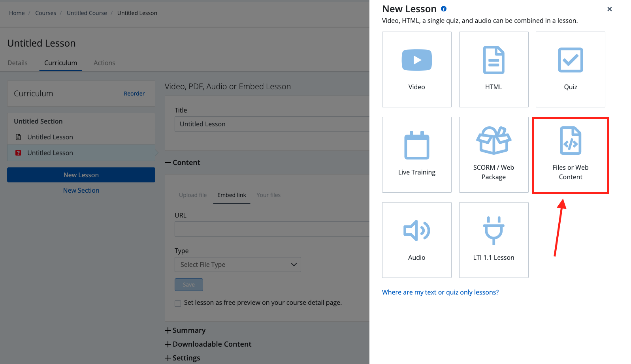
Task: Open the Select File Type dropdown
Action: (237, 265)
